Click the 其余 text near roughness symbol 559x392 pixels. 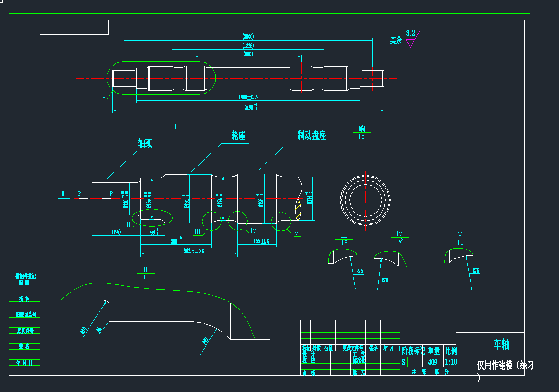(x=396, y=40)
